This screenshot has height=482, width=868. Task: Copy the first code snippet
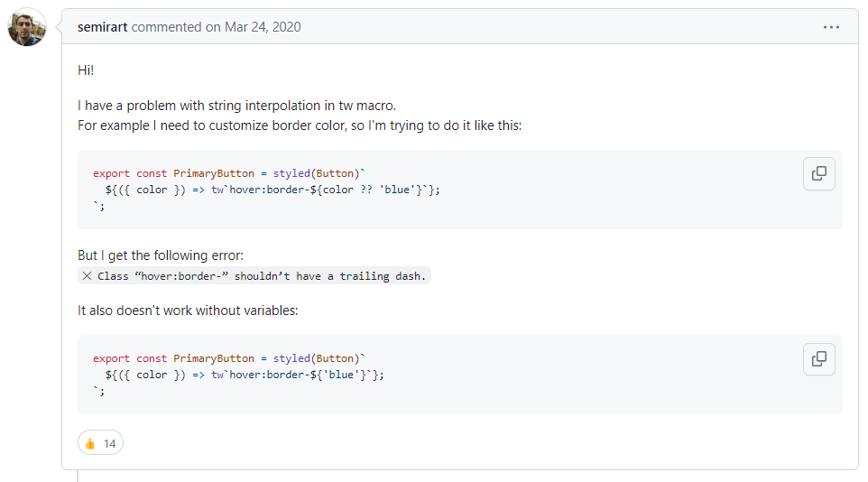(818, 173)
